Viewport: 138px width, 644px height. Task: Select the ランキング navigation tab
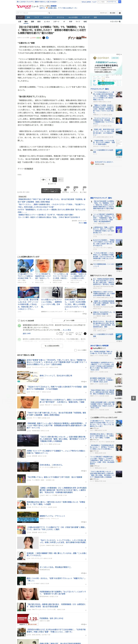[86, 17]
